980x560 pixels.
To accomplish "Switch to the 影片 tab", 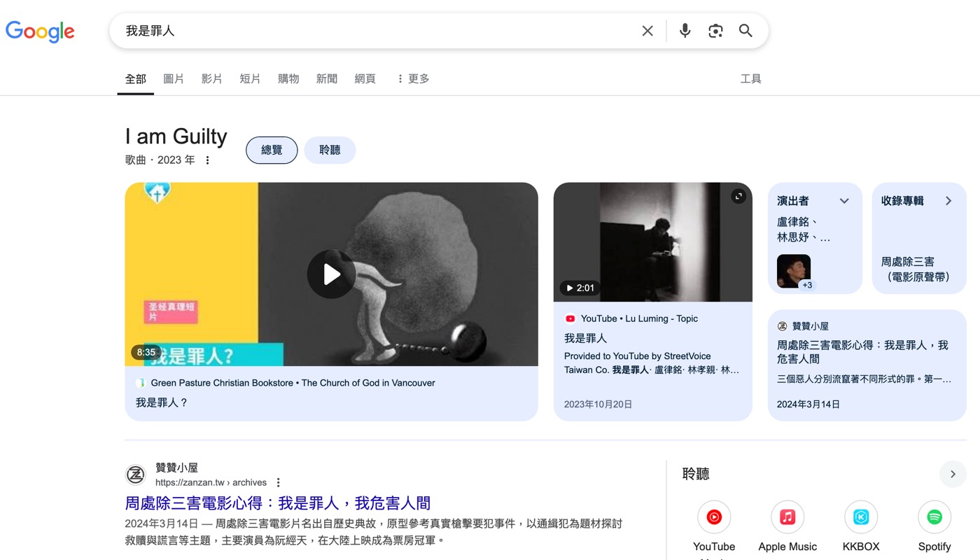I will coord(211,79).
